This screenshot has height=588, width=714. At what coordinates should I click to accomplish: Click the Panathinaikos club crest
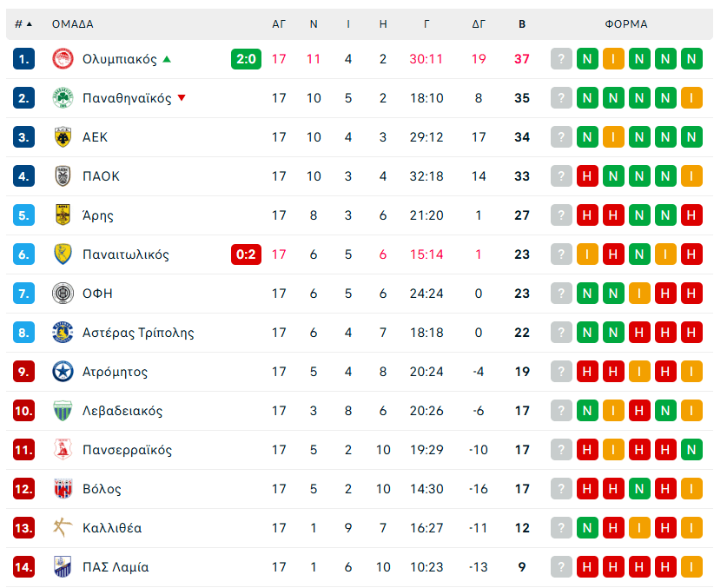[x=63, y=98]
